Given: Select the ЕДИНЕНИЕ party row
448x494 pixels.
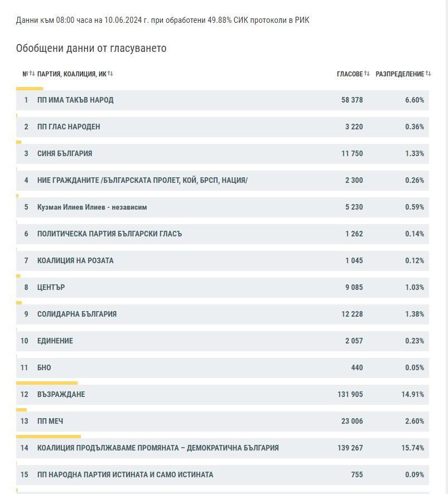Looking at the screenshot, I should [x=223, y=341].
